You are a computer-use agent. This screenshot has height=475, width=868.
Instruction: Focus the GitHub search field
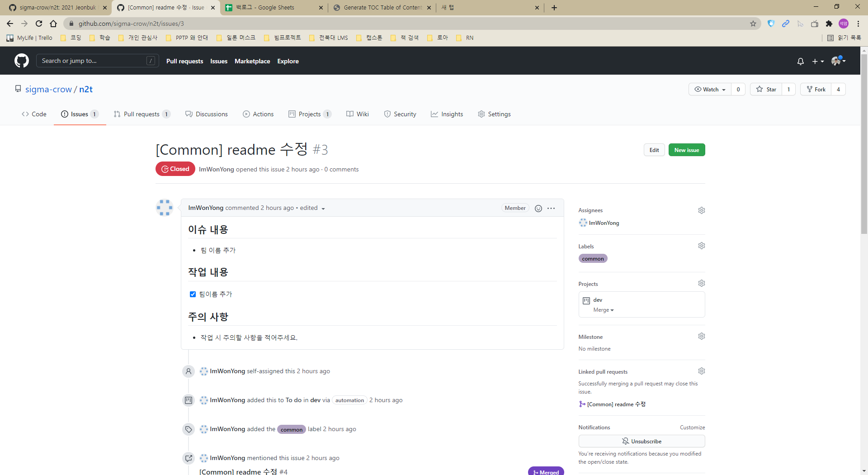(97, 61)
